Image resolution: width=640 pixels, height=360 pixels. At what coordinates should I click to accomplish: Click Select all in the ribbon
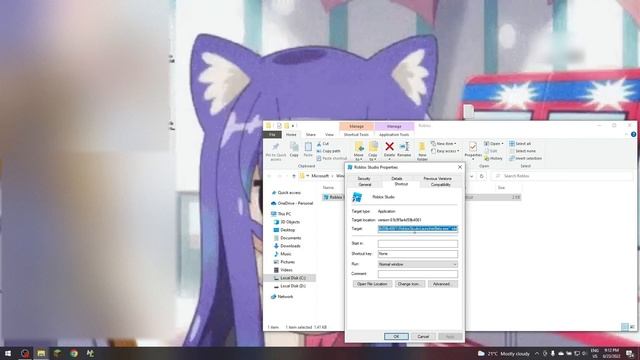pos(520,144)
